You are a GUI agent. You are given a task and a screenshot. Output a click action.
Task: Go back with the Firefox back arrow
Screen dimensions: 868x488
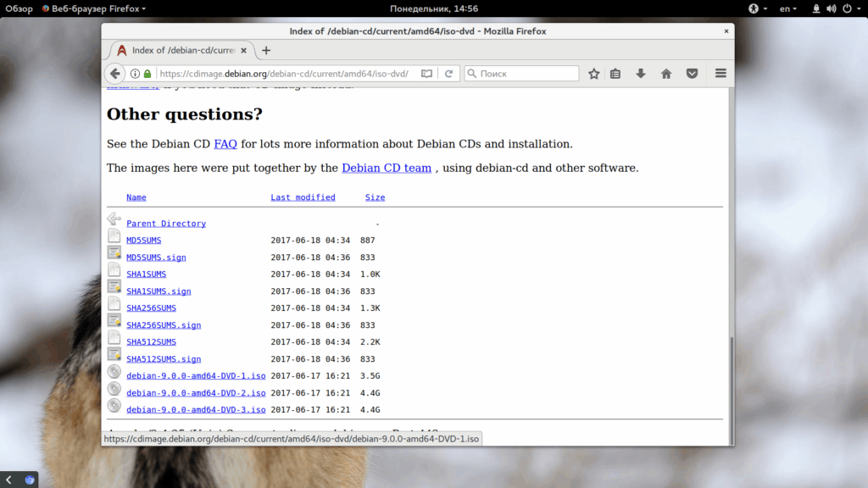pyautogui.click(x=114, y=74)
